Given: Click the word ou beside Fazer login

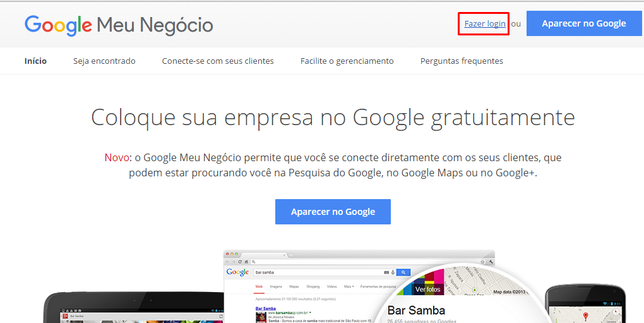Looking at the screenshot, I should 516,24.
